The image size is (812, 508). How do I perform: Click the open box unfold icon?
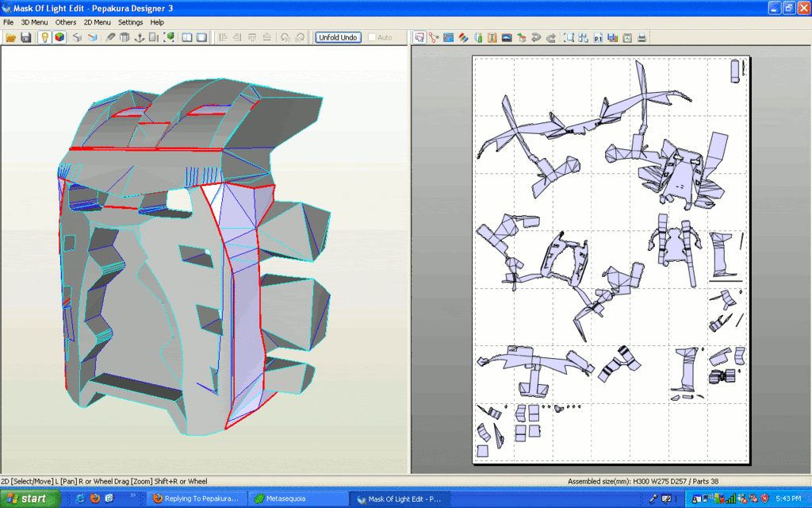click(92, 37)
